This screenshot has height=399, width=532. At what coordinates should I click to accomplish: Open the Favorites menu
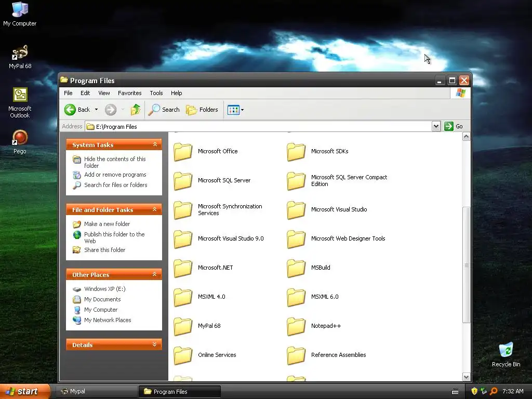pos(129,93)
